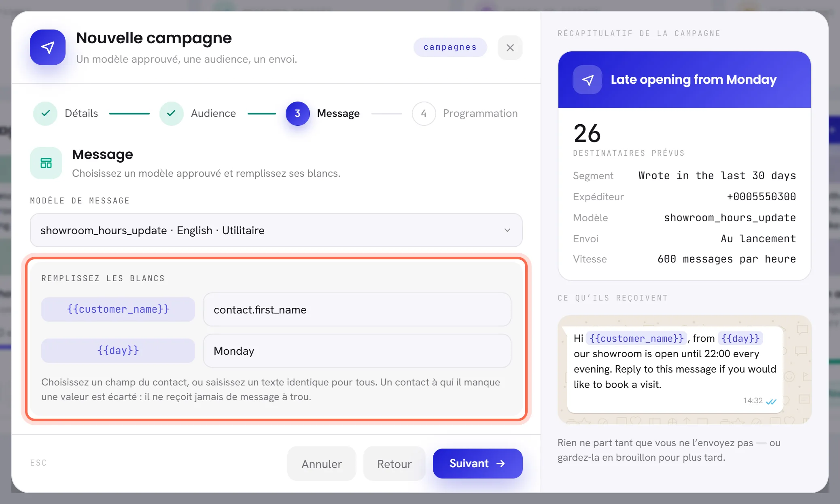This screenshot has height=504, width=840.
Task: Click the Wrote in the last 30 days segment
Action: [x=717, y=176]
